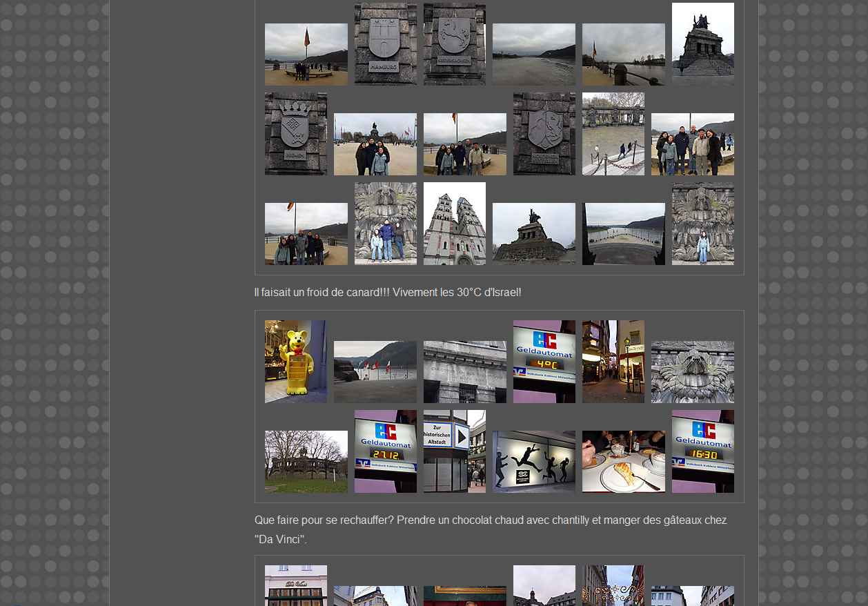This screenshot has height=606, width=868.
Task: View the lone girl at stone carving photo
Action: 702,224
